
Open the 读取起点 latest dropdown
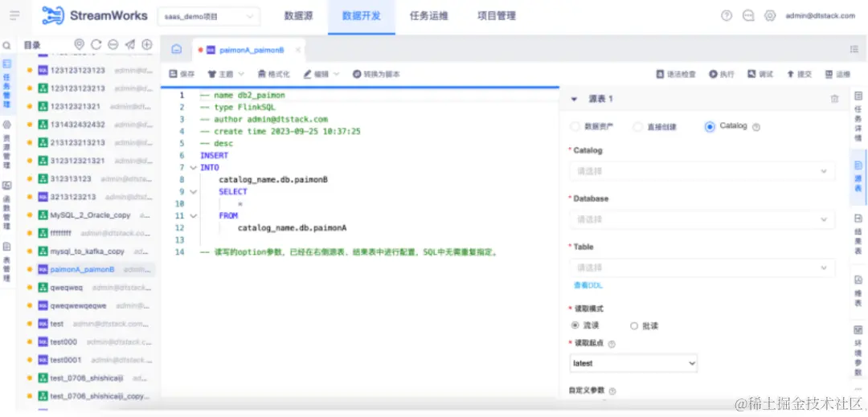(x=633, y=363)
